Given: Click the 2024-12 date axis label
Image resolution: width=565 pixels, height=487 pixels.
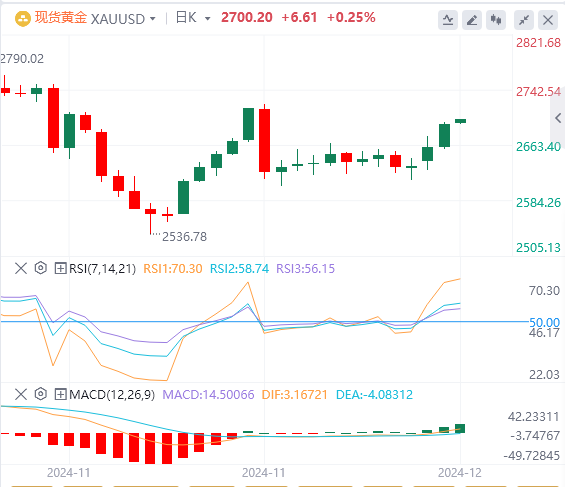Looking at the screenshot, I should (x=459, y=473).
